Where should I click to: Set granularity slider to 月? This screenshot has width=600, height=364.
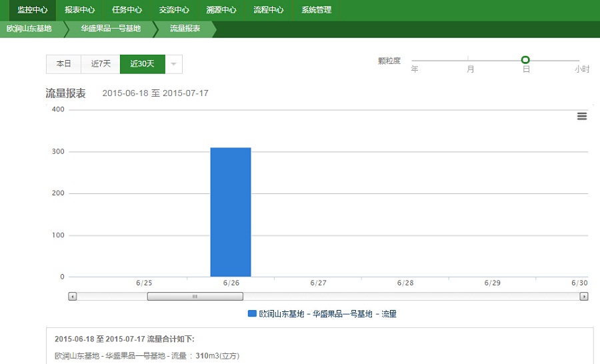(x=469, y=61)
